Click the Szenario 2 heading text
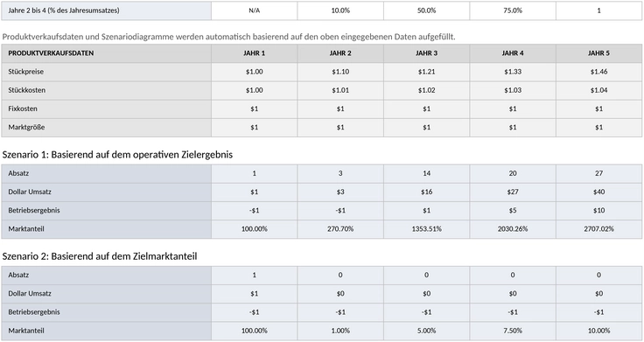 tap(100, 256)
